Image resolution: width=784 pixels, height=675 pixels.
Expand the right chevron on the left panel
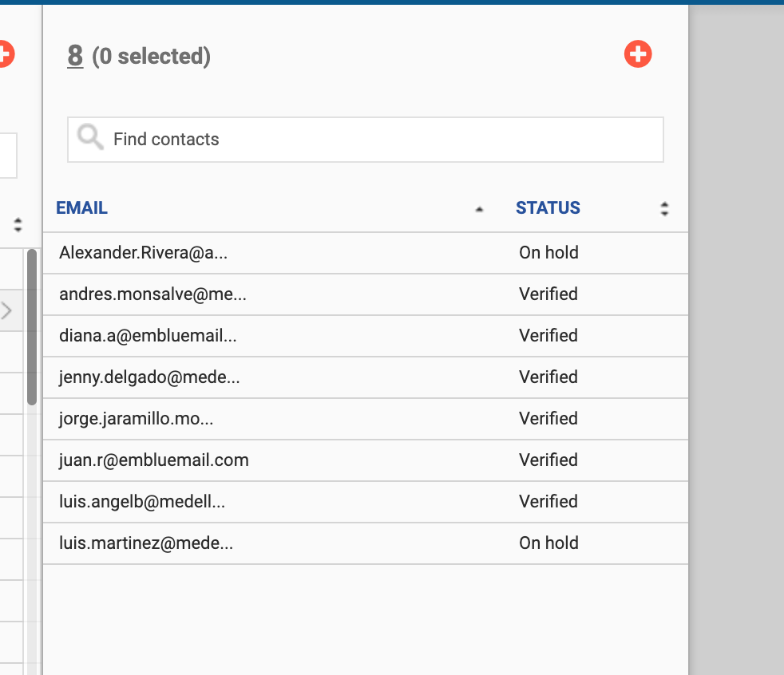pyautogui.click(x=6, y=310)
